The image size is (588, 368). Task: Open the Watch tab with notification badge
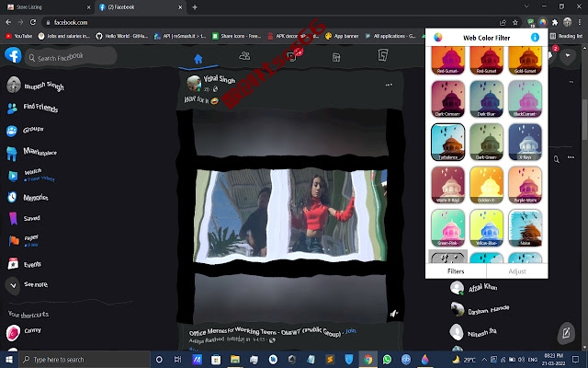(292, 55)
